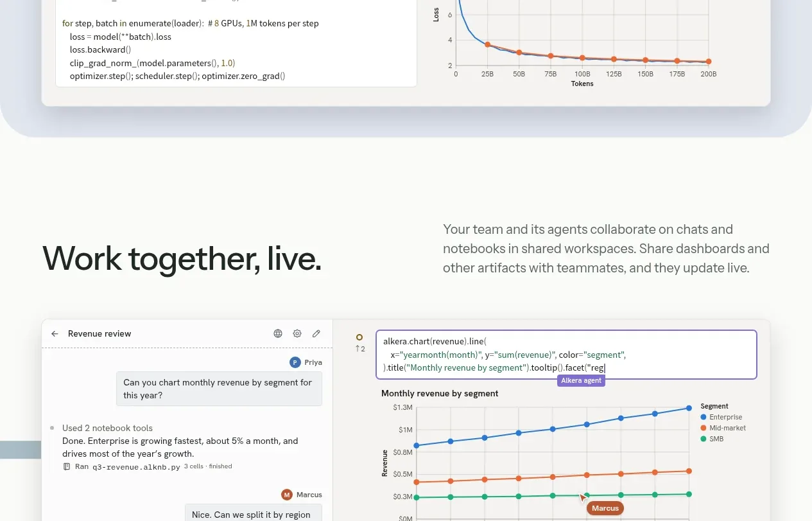Click the Alkera agent label under the cell
Viewport: 812px width, 521px height.
[581, 380]
